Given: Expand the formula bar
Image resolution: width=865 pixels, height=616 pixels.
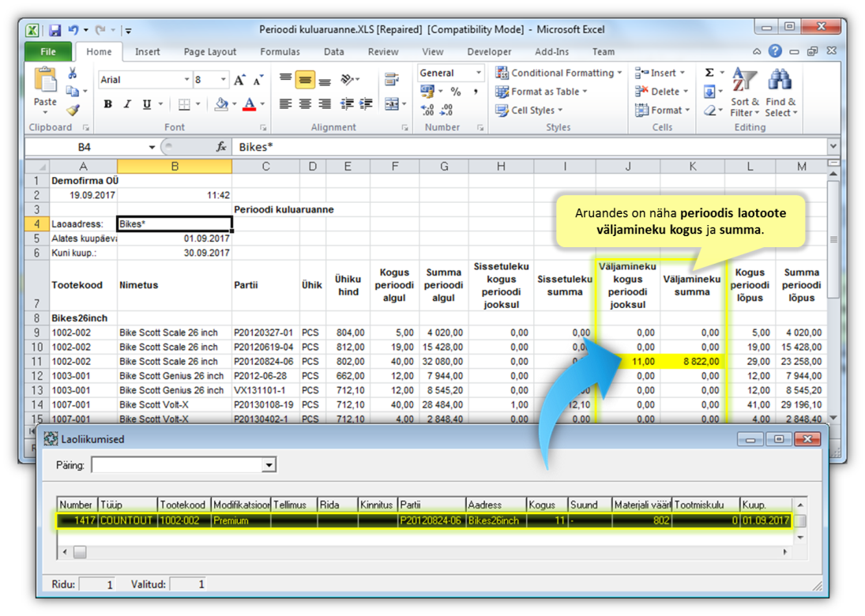Looking at the screenshot, I should pyautogui.click(x=833, y=147).
